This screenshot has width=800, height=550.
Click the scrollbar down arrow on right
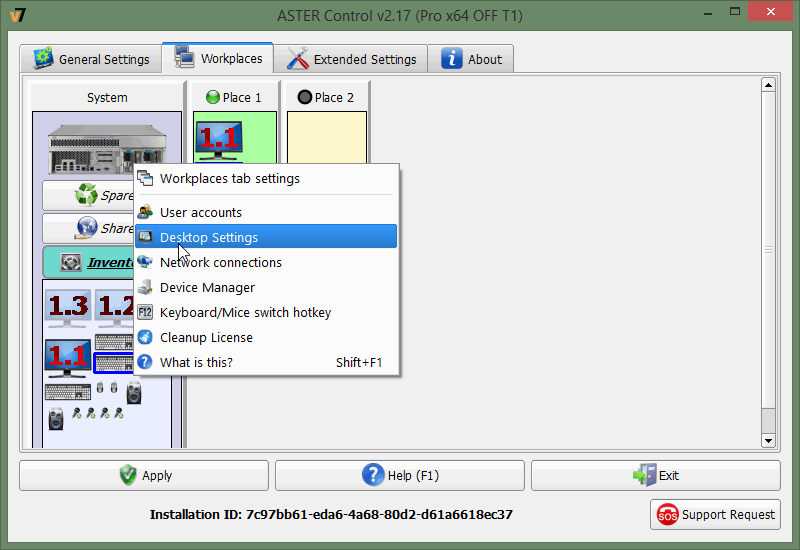click(768, 440)
